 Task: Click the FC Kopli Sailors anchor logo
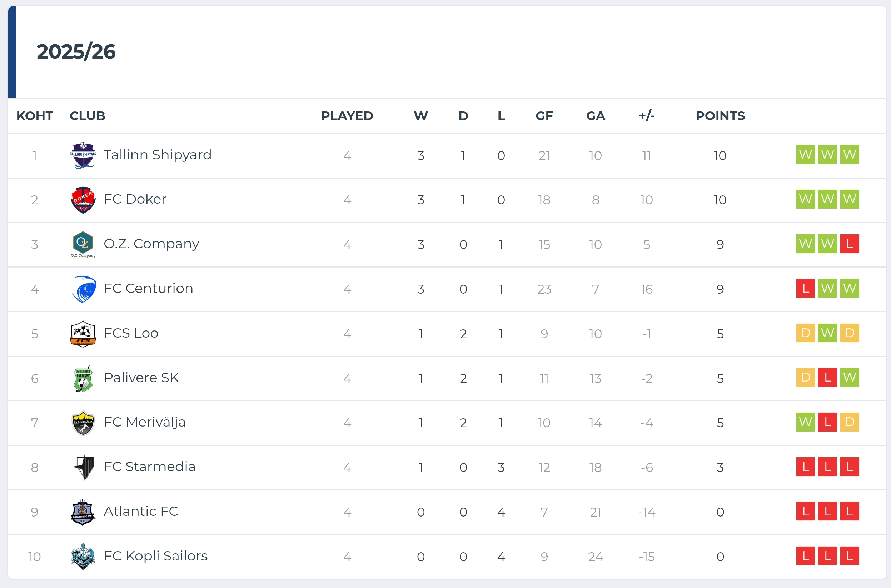(83, 556)
